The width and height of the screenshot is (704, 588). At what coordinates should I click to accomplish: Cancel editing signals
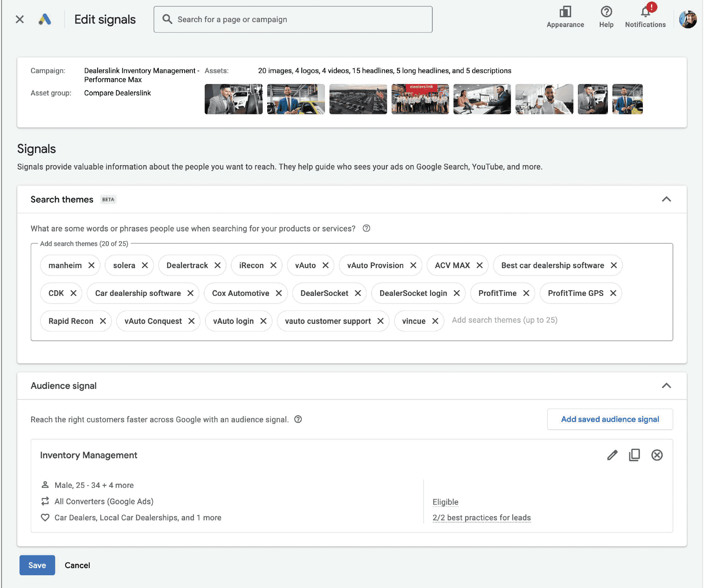(x=77, y=565)
